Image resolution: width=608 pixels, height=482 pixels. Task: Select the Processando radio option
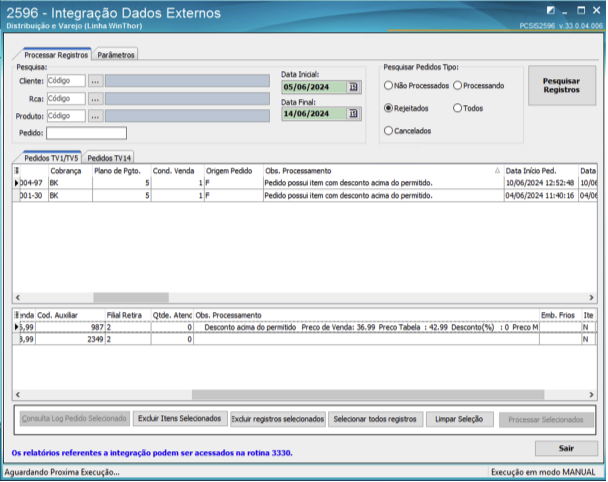[458, 86]
